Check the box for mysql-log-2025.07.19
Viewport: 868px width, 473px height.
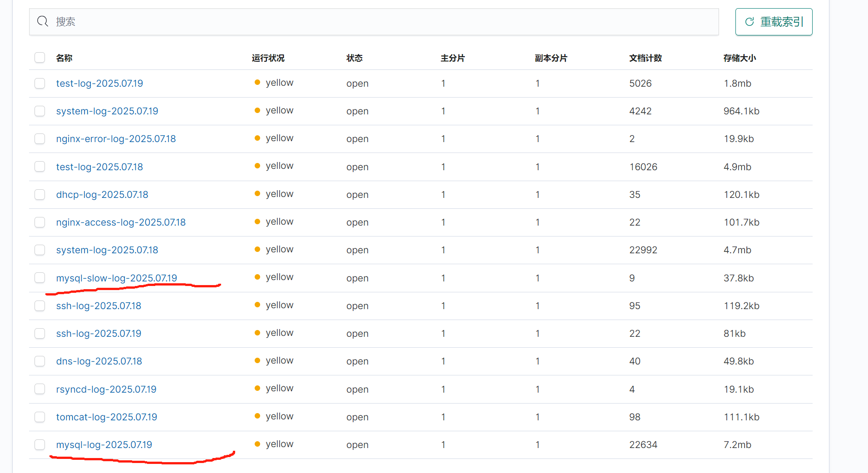(x=40, y=445)
